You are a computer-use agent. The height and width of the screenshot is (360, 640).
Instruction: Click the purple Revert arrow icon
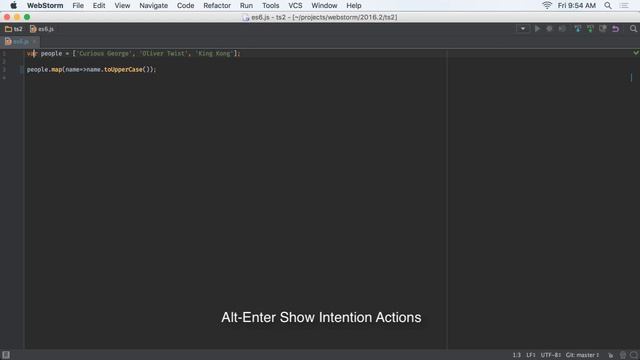pos(616,29)
